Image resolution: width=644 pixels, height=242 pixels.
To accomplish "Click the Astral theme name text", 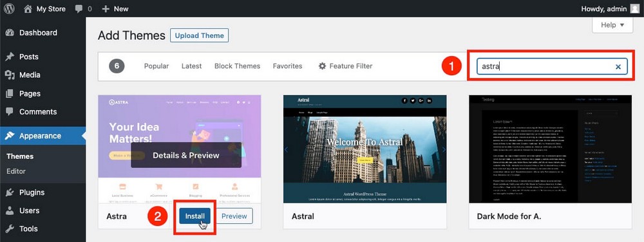I will click(x=303, y=216).
